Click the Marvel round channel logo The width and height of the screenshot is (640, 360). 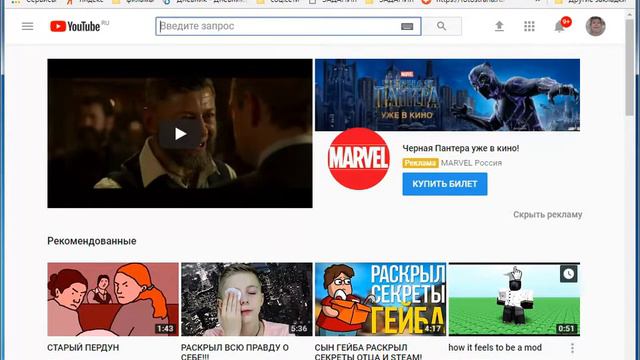click(x=359, y=159)
